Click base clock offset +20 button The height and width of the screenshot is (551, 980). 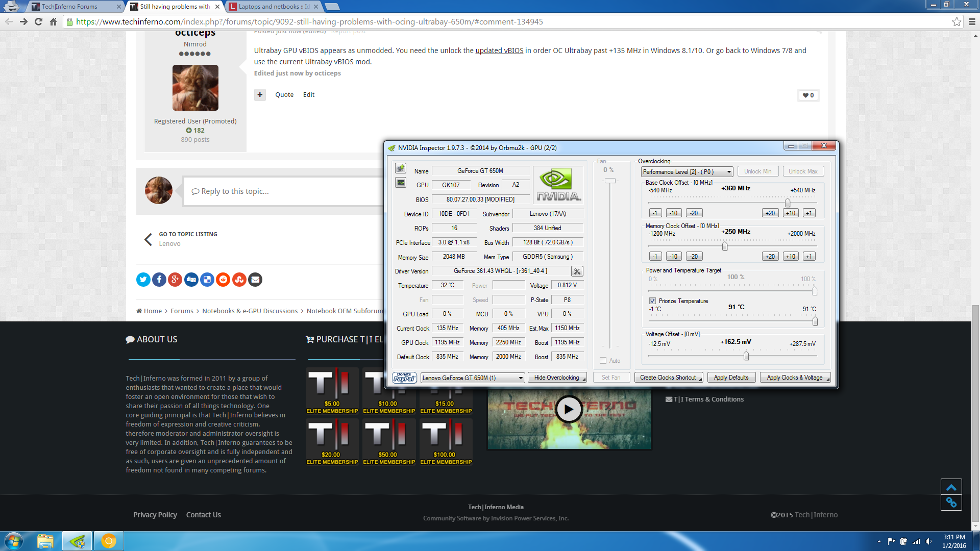coord(770,213)
